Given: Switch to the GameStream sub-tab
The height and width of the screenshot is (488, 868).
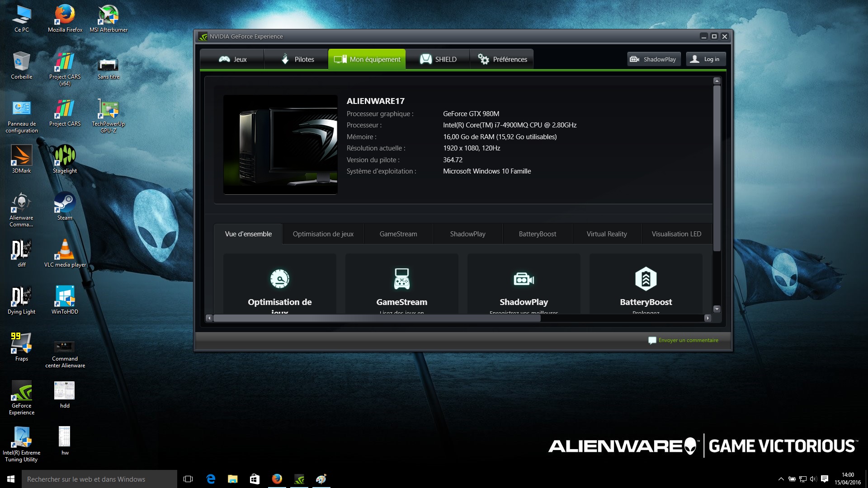Looking at the screenshot, I should click(398, 234).
